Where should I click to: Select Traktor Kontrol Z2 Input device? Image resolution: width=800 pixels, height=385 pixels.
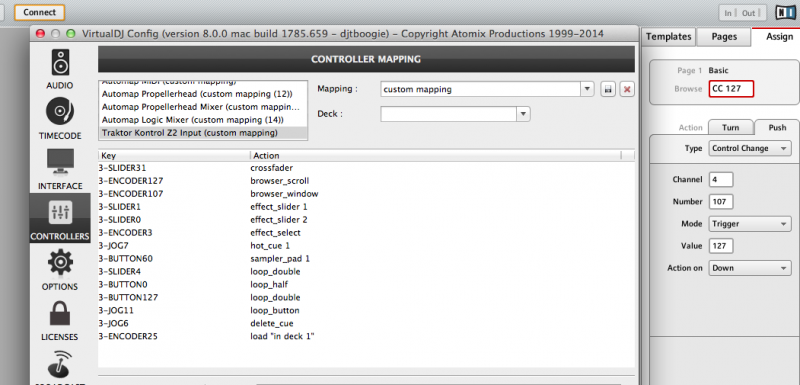[203, 133]
